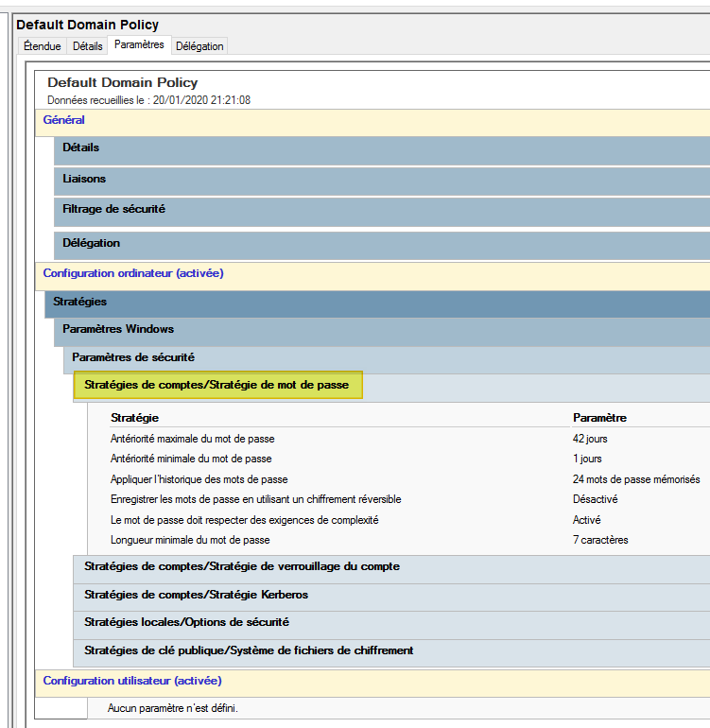The width and height of the screenshot is (710, 728).
Task: Collapse the highlighted Stratégie de mot de passe header
Action: click(x=216, y=385)
